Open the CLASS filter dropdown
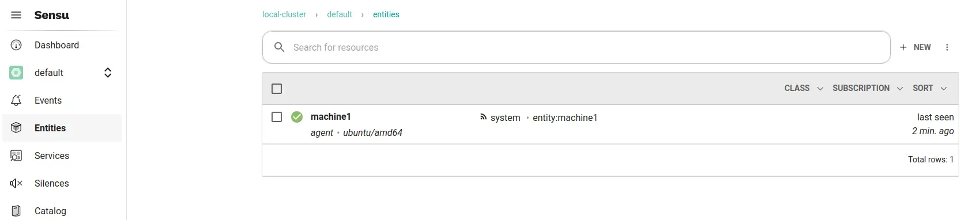Image resolution: width=980 pixels, height=220 pixels. click(x=804, y=88)
